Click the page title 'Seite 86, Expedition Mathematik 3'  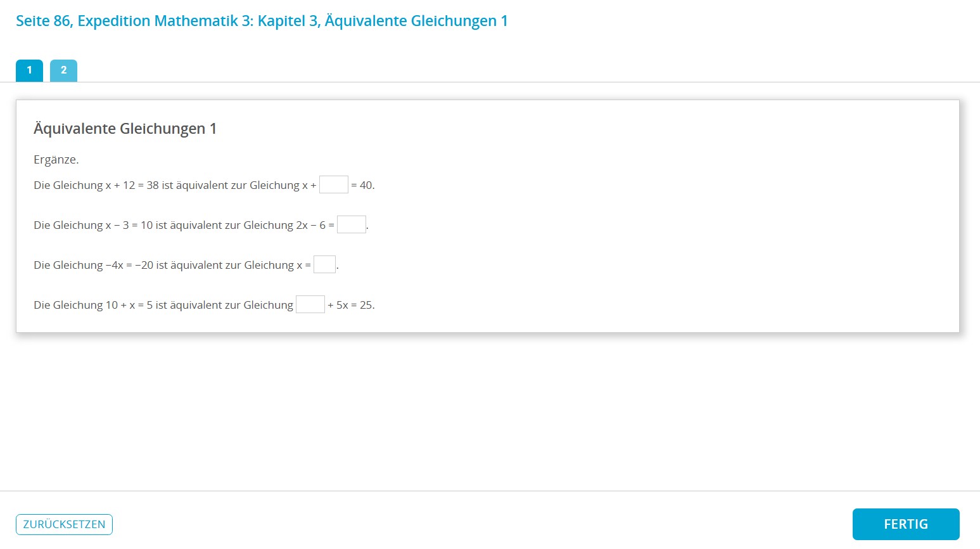[x=134, y=21]
